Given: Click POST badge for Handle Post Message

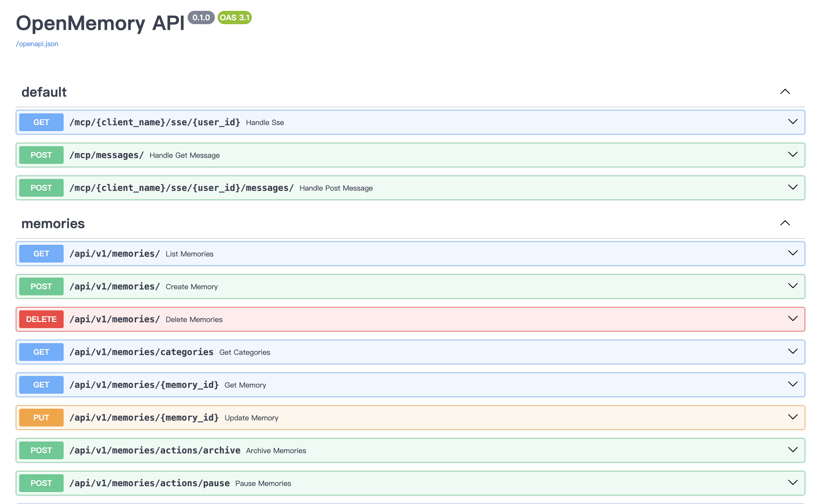Looking at the screenshot, I should (x=41, y=188).
